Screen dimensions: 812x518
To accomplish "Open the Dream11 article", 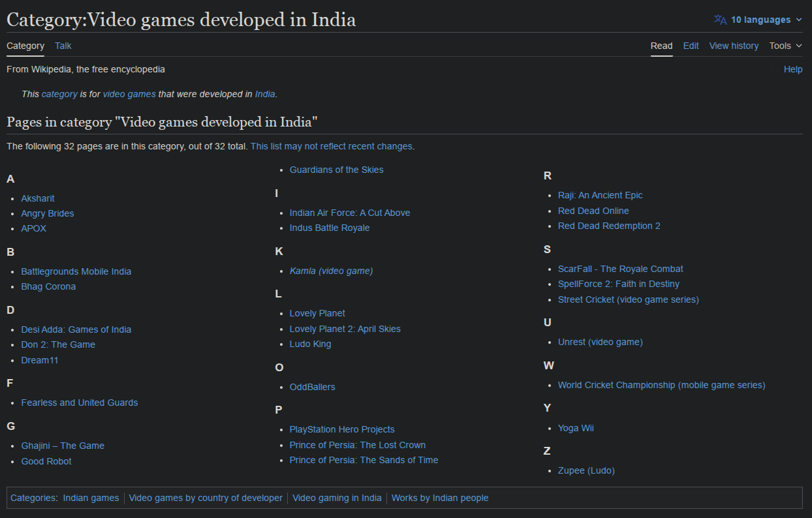I will coord(40,360).
